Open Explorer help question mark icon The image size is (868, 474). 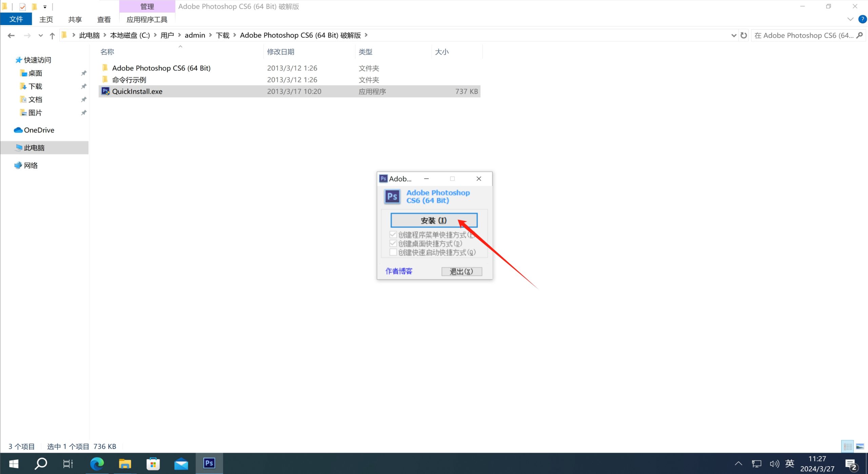[862, 19]
